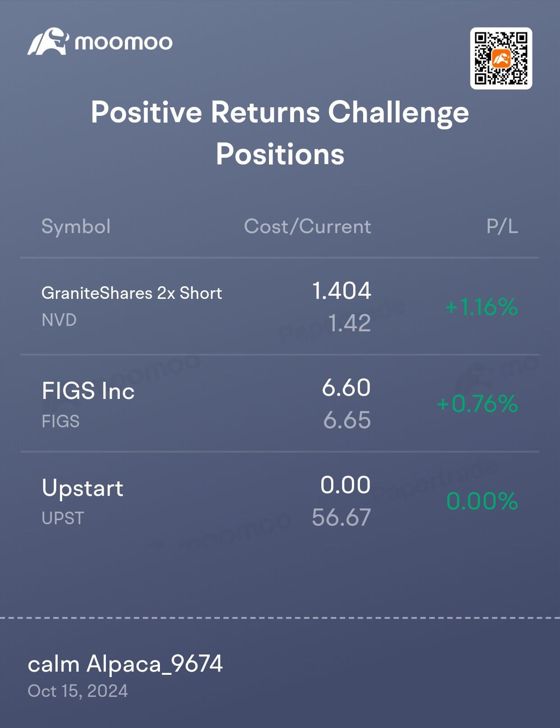
Task: Click the moomoo bull logo icon
Action: point(48,41)
